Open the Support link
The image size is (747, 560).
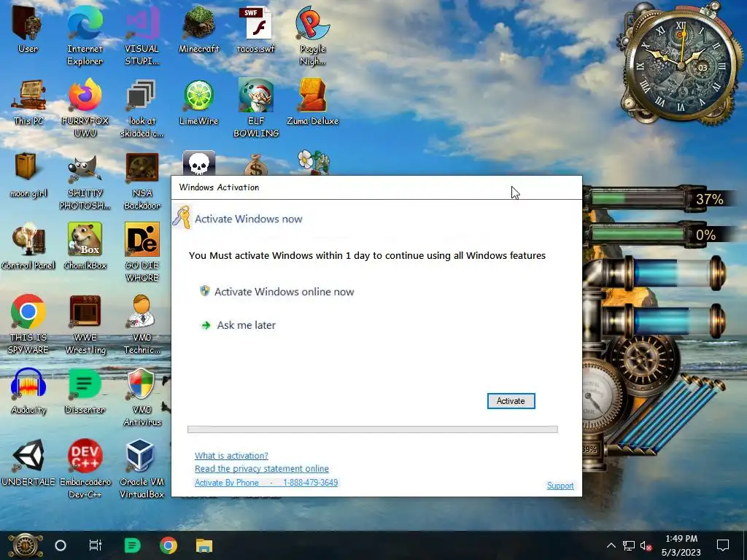[x=560, y=486]
